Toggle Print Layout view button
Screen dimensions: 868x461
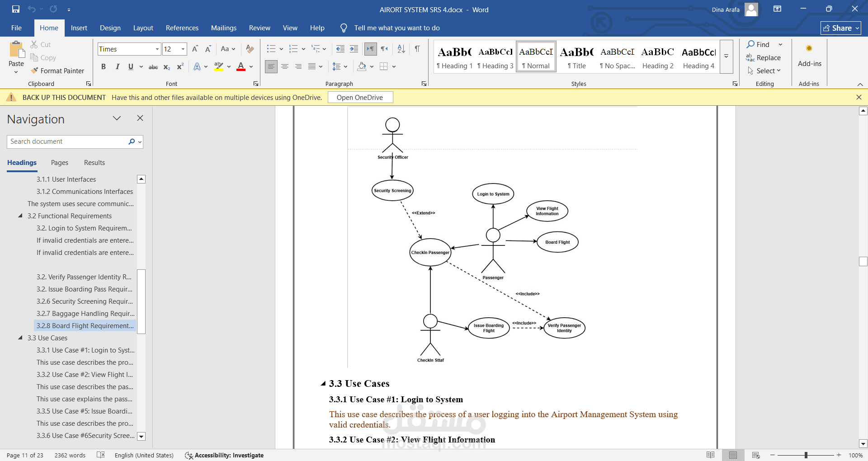pos(733,455)
